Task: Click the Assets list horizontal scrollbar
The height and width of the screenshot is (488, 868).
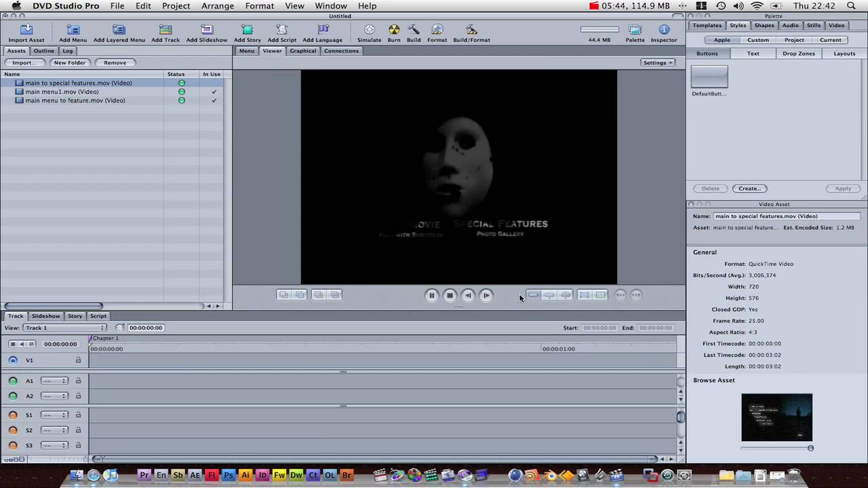Action: click(53, 306)
